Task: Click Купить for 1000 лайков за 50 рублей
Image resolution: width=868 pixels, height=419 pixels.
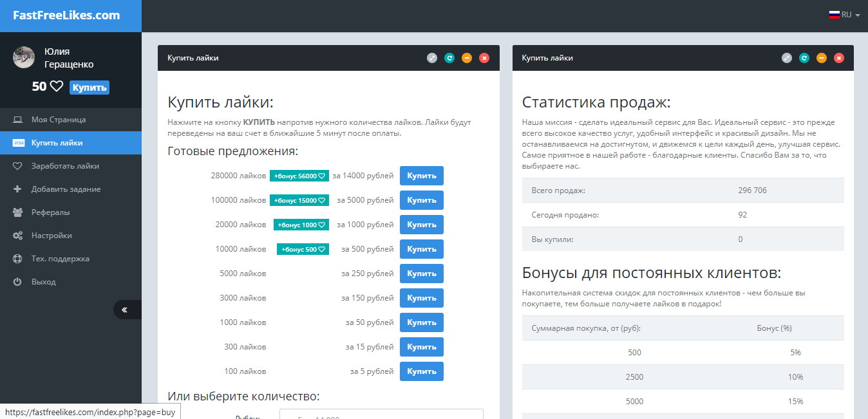Action: click(421, 322)
